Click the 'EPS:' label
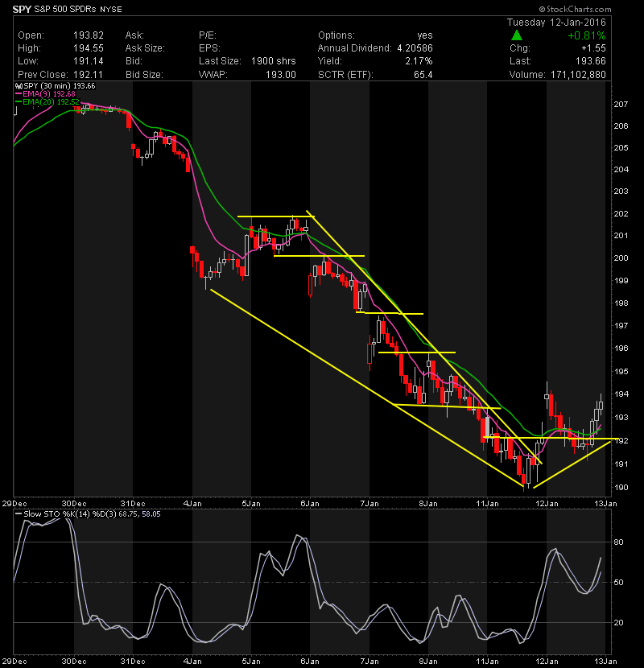Image resolution: width=644 pixels, height=668 pixels. point(209,48)
